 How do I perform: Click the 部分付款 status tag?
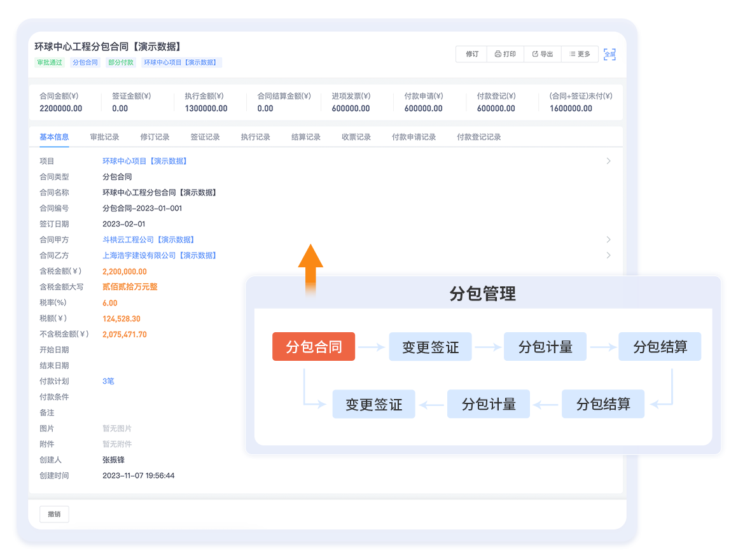coord(121,62)
